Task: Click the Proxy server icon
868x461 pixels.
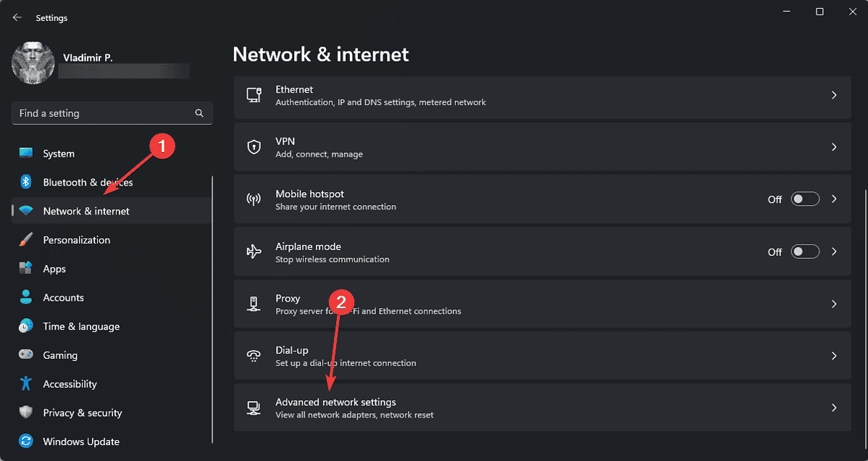Action: [254, 304]
